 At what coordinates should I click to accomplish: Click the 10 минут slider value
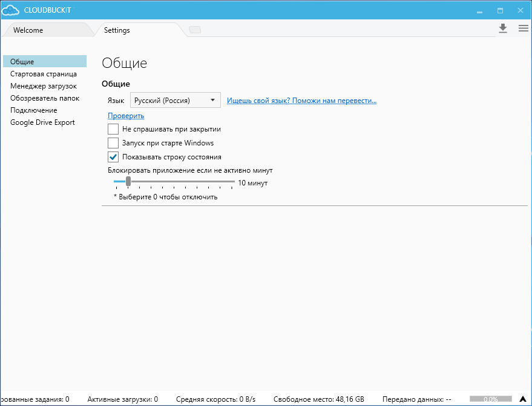[253, 183]
